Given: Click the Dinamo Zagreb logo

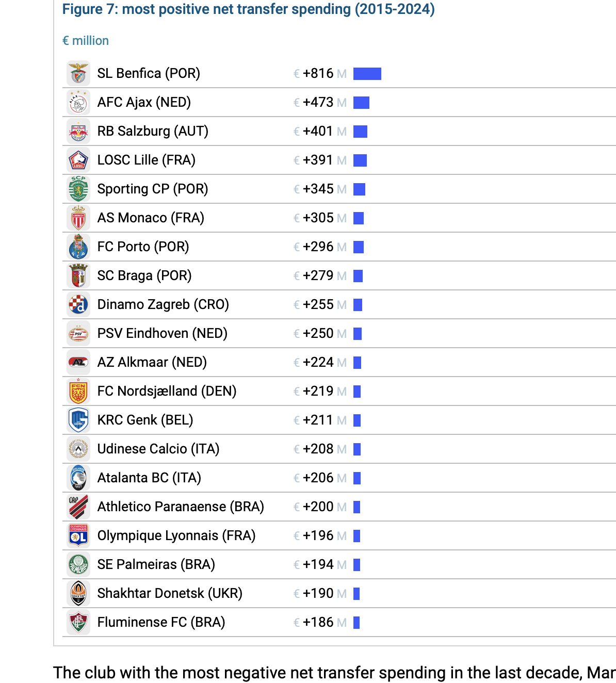Looking at the screenshot, I should [x=78, y=304].
